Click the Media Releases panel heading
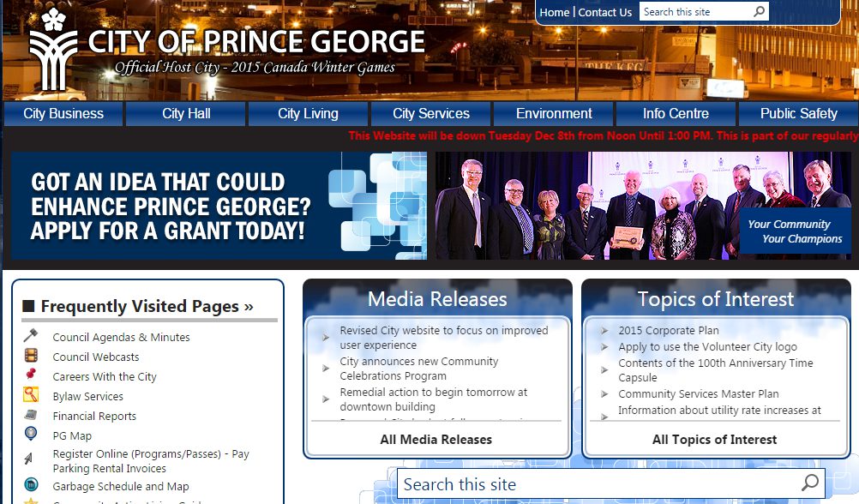 (x=437, y=299)
